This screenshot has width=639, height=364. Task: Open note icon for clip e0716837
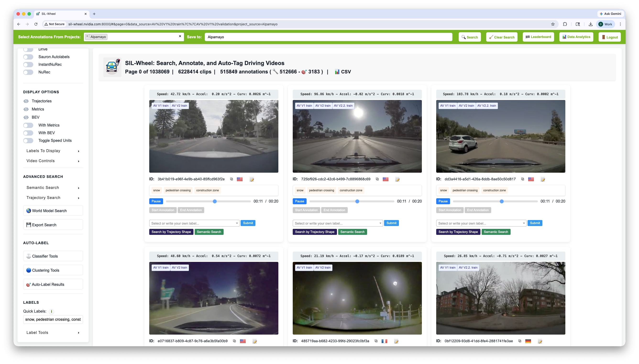(255, 341)
